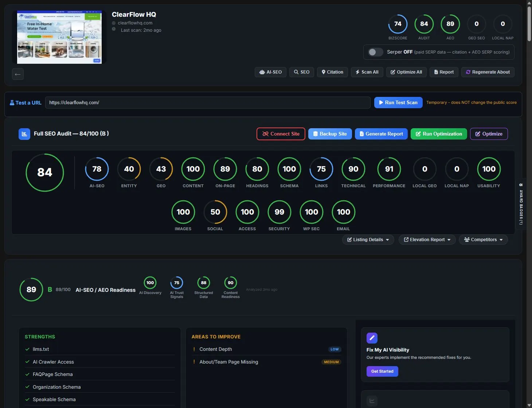Click the Links score circle showing 75
This screenshot has height=408, width=532.
[x=321, y=169]
